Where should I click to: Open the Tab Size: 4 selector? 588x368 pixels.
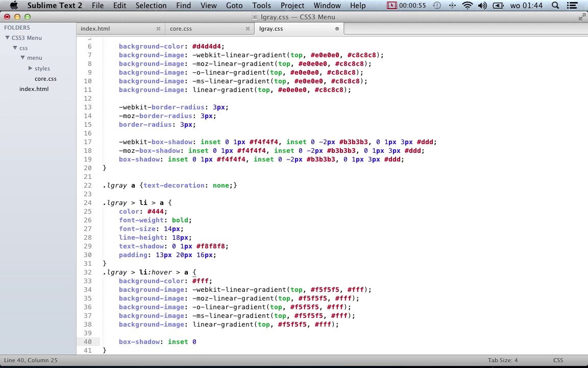502,360
